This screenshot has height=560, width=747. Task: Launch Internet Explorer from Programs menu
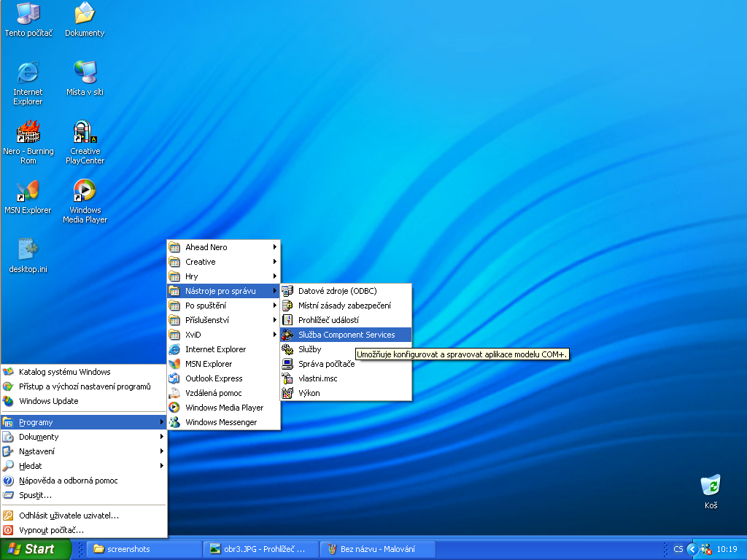coord(223,349)
